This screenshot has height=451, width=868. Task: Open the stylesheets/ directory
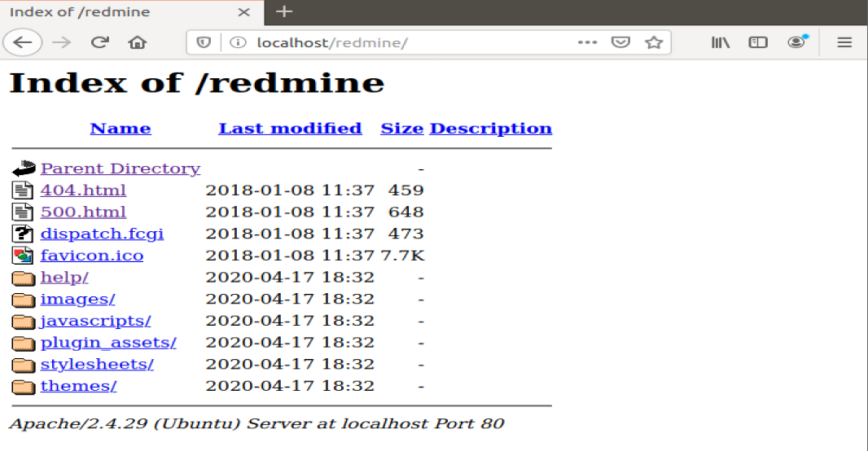pos(97,364)
